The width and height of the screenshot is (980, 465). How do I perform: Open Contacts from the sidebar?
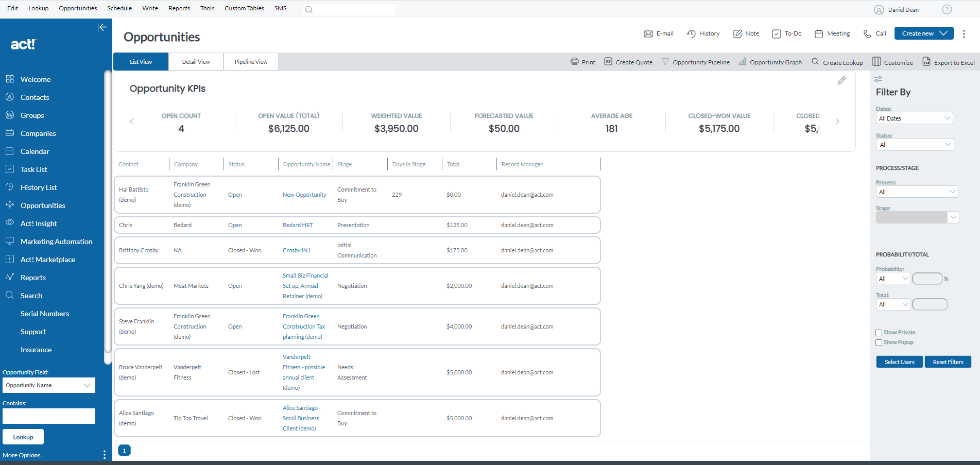coord(35,97)
